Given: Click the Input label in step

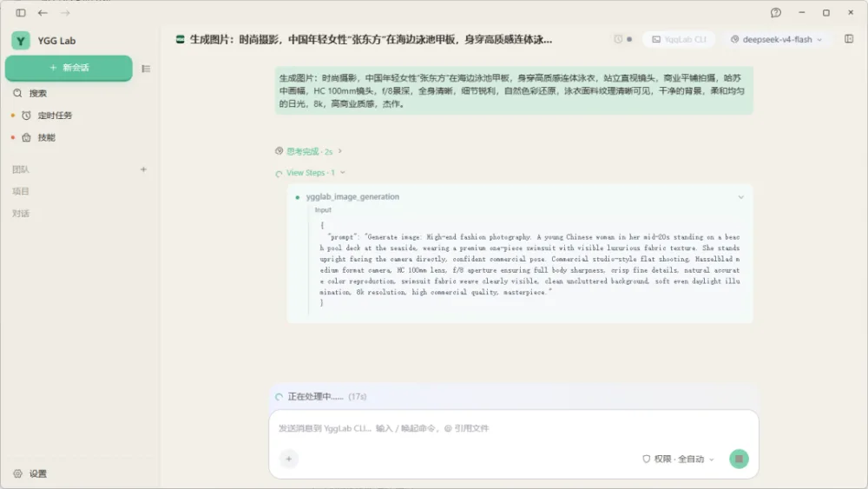Looking at the screenshot, I should point(323,210).
